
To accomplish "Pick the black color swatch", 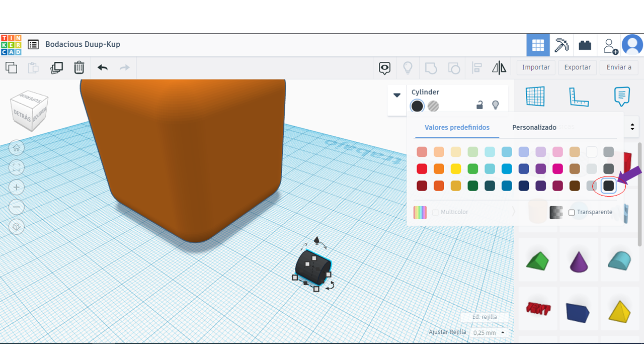I will (x=609, y=186).
